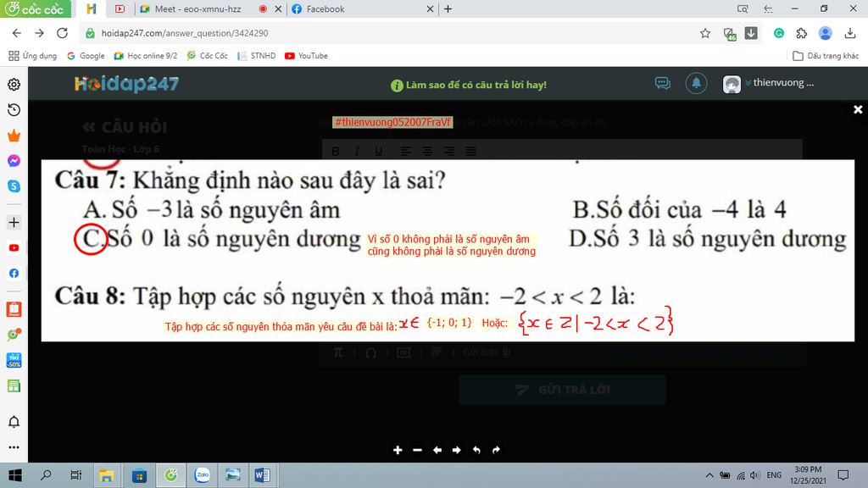The width and height of the screenshot is (868, 488).
Task: Go forward in browser history
Action: pos(39,33)
